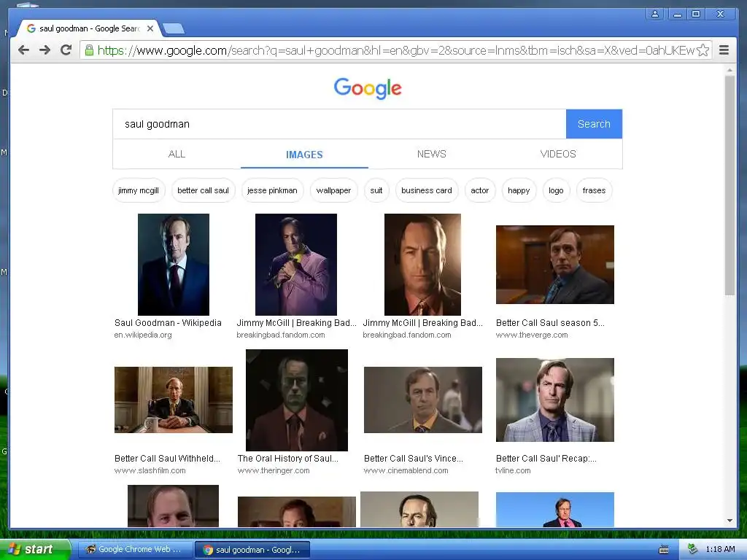Select the IMAGES tab
Viewport: 747px width, 560px height.
(304, 155)
